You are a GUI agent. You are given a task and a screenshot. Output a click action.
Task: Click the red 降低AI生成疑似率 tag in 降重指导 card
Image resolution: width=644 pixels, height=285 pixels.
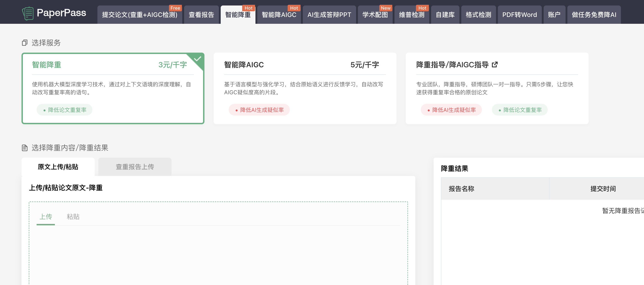point(451,110)
